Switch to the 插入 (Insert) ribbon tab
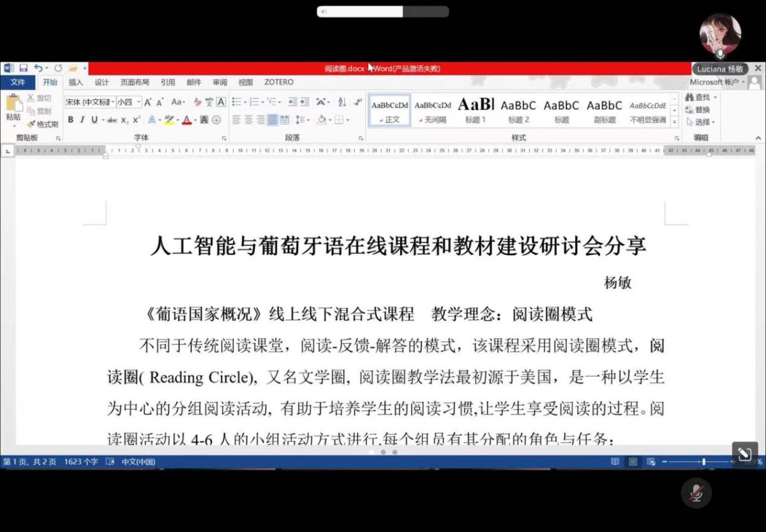766x532 pixels. tap(76, 82)
